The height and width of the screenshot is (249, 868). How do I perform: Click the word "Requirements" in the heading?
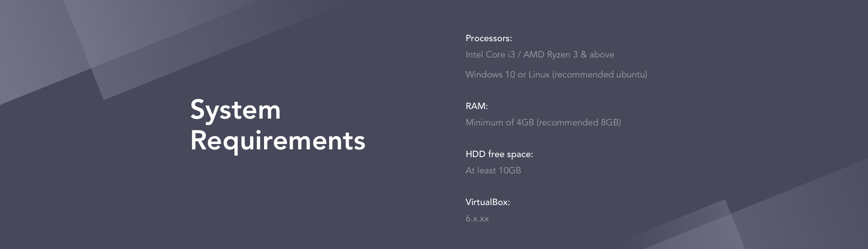point(278,141)
